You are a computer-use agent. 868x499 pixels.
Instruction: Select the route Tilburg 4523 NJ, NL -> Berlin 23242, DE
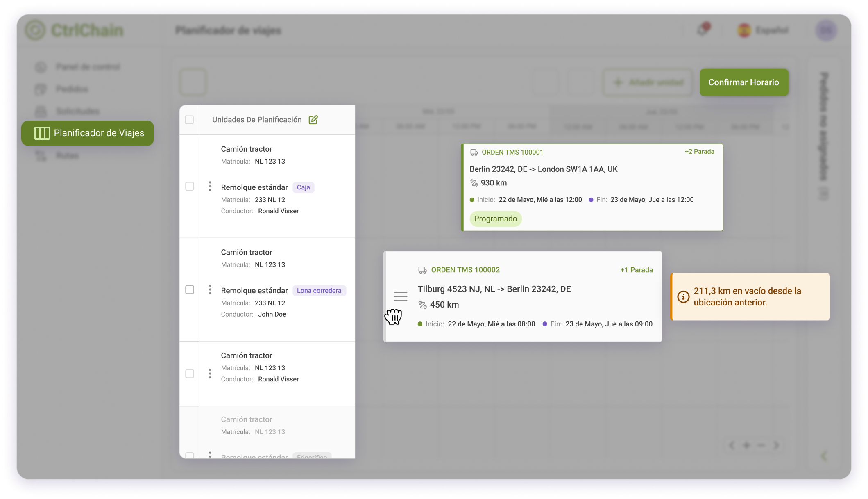494,289
